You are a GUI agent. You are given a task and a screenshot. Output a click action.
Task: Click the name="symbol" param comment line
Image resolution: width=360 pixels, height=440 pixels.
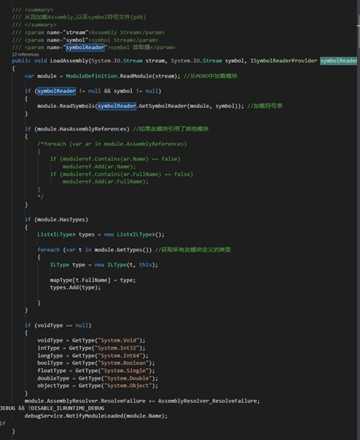click(x=85, y=40)
